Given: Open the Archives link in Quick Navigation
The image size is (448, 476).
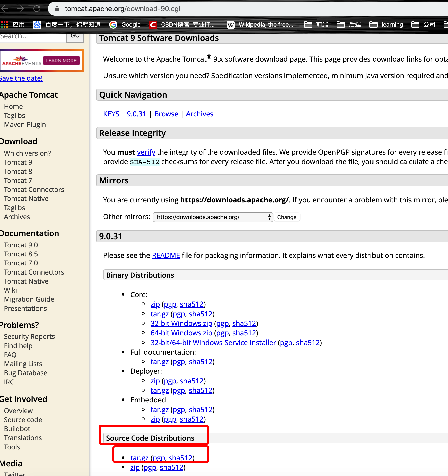Looking at the screenshot, I should coord(200,114).
